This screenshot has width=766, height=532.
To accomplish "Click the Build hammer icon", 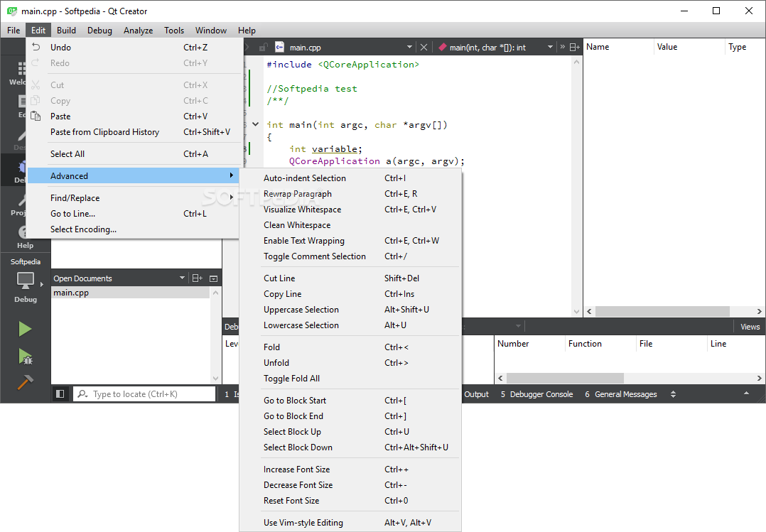I will [x=25, y=381].
